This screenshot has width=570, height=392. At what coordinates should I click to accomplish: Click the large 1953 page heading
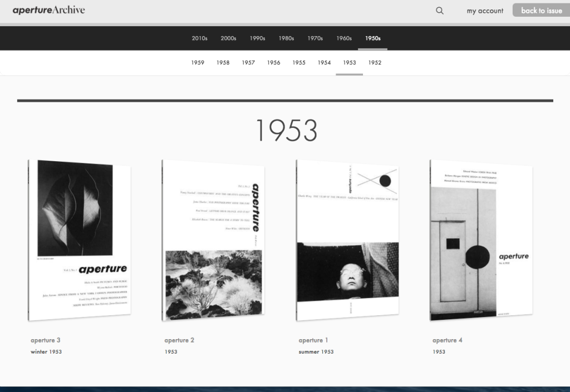coord(286,130)
